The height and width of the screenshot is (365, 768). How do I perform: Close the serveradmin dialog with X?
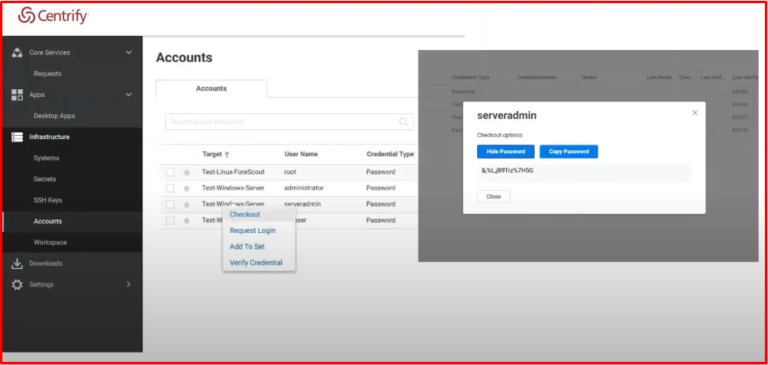click(695, 113)
